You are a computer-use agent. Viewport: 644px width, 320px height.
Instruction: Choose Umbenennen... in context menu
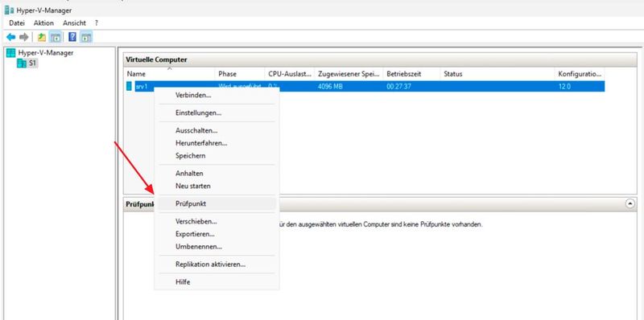coord(217,247)
